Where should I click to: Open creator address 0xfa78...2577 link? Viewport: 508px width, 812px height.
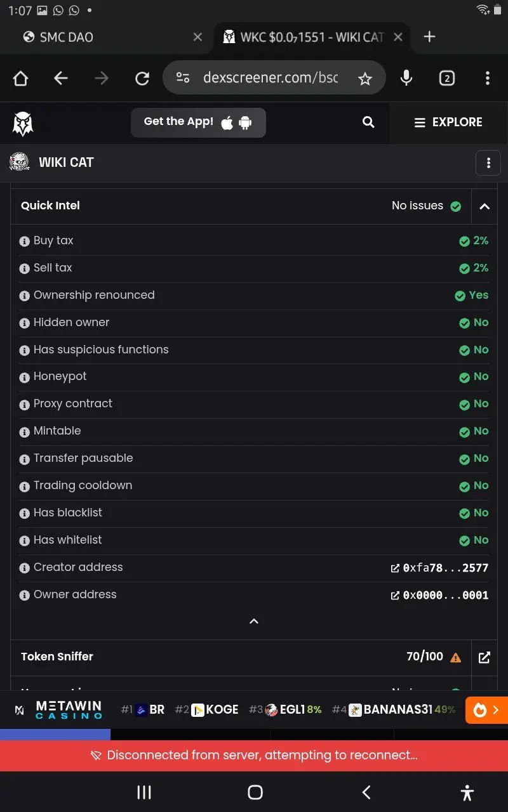(439, 568)
